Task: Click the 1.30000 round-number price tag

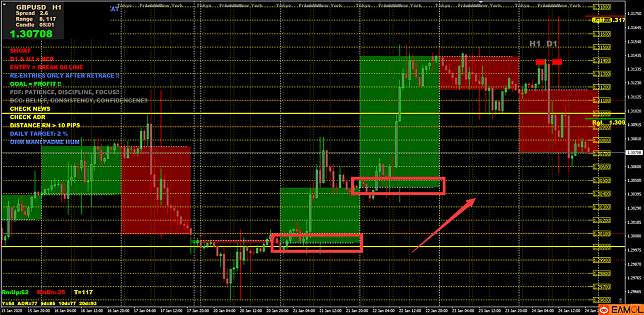Action: [x=602, y=247]
